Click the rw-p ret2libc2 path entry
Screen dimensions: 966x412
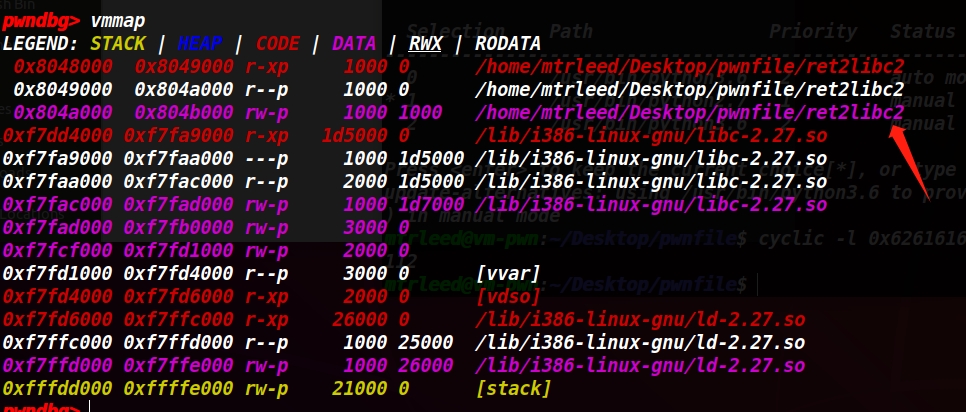[x=689, y=113]
